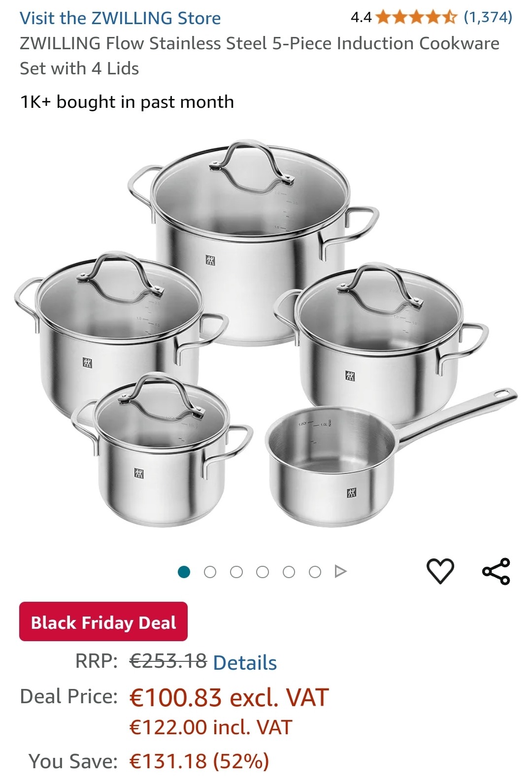Image resolution: width=532 pixels, height=782 pixels.
Task: Tap the share icon
Action: point(496,571)
